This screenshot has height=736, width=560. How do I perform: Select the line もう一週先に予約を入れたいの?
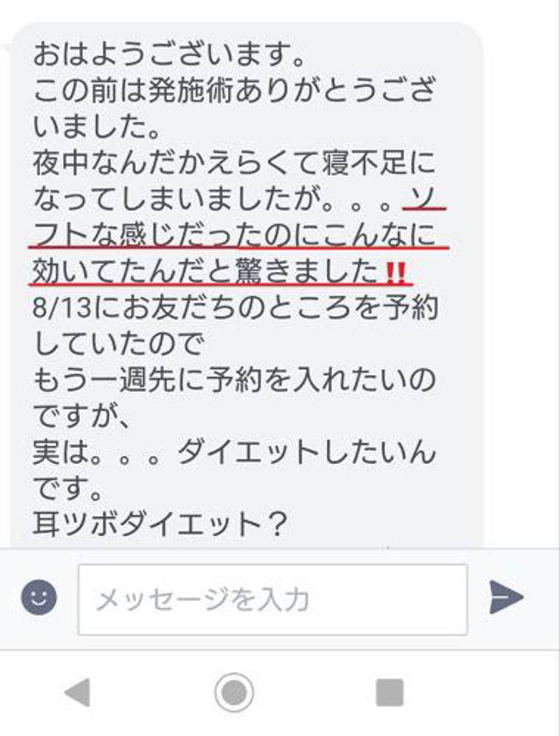[234, 380]
